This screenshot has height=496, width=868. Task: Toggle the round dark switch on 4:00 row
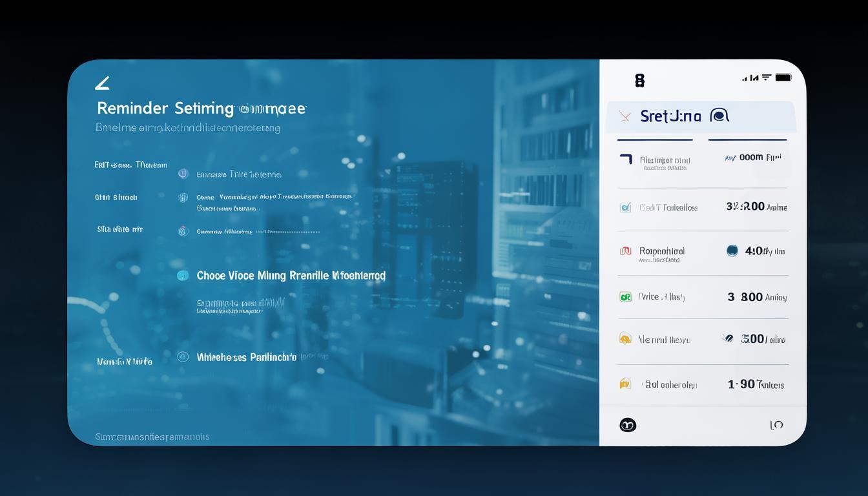click(x=732, y=251)
